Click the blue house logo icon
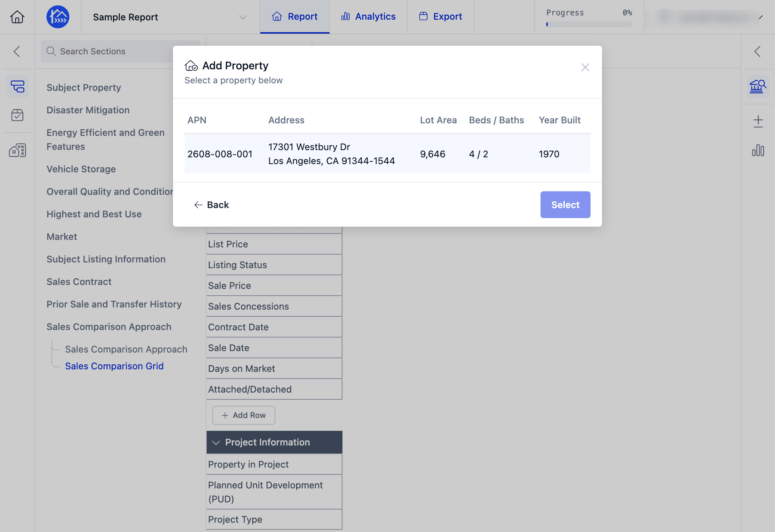 click(x=58, y=17)
